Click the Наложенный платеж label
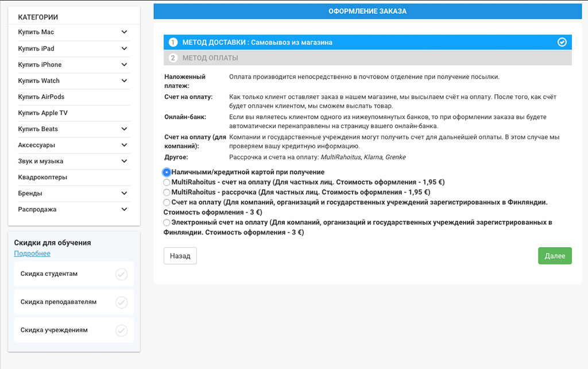The height and width of the screenshot is (369, 588). (x=185, y=81)
